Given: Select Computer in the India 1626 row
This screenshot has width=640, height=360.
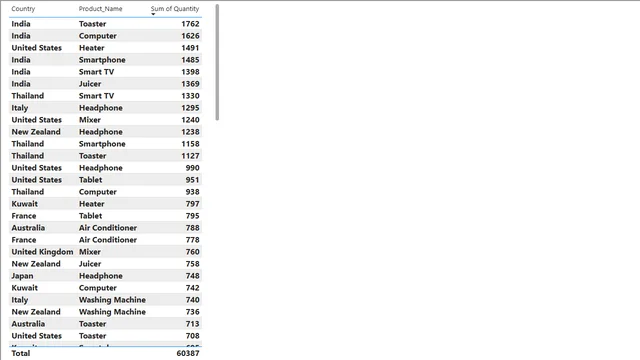Looking at the screenshot, I should pos(98,36).
